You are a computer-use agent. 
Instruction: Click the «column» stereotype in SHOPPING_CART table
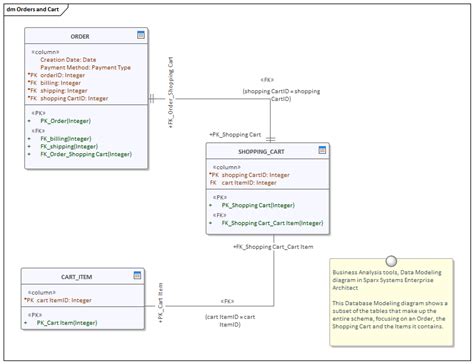click(x=227, y=167)
